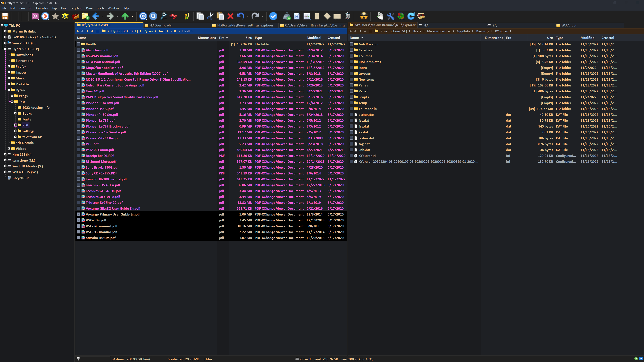This screenshot has height=362, width=644.
Task: Uncheck the VSX-709s.pdf checkbox
Action: coord(78,220)
